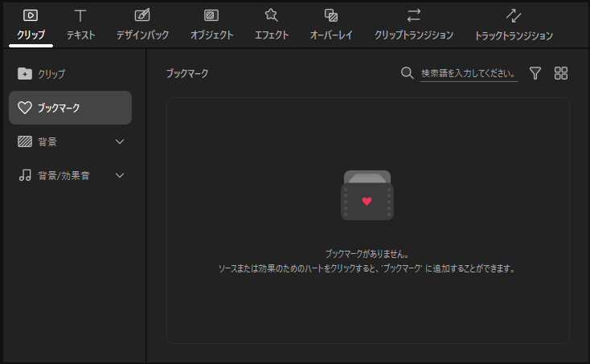The height and width of the screenshot is (364, 590).
Task: Open the クリップ tab in top toolbar
Action: (x=31, y=24)
